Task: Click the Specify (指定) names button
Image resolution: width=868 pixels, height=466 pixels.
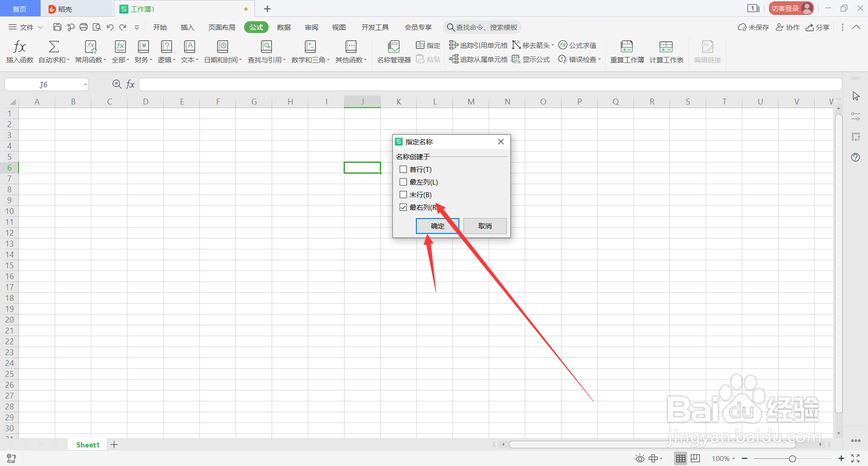Action: (428, 45)
